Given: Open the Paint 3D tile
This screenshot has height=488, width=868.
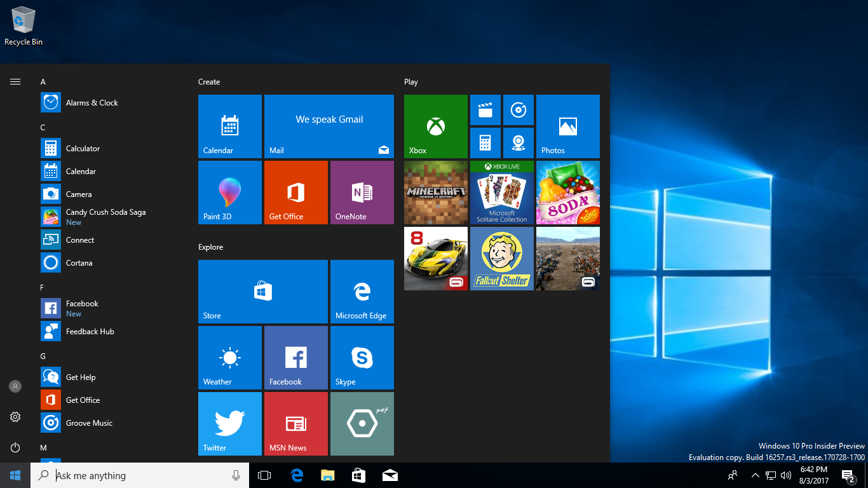Looking at the screenshot, I should tap(230, 193).
